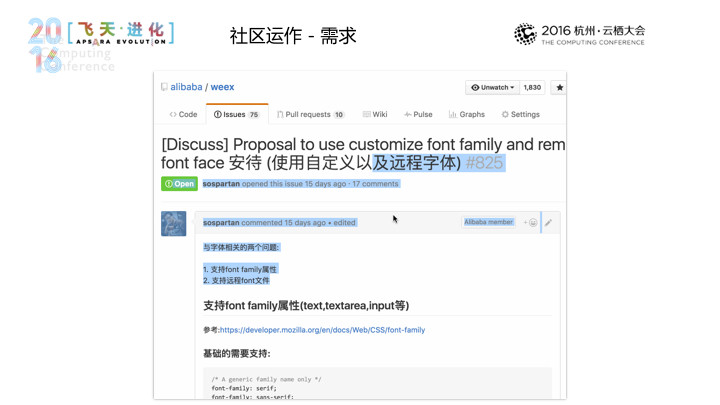This screenshot has height=405, width=720.
Task: Open the Unwatch dropdown
Action: [492, 87]
